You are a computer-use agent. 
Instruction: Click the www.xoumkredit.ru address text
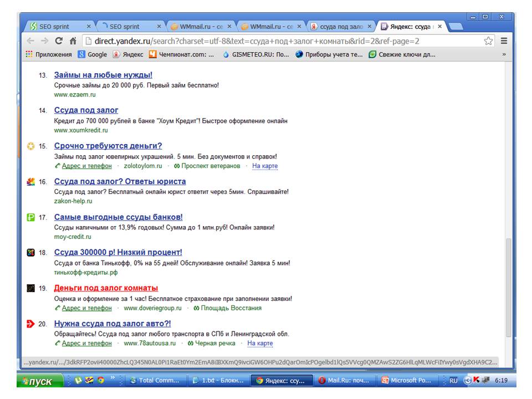(x=81, y=130)
